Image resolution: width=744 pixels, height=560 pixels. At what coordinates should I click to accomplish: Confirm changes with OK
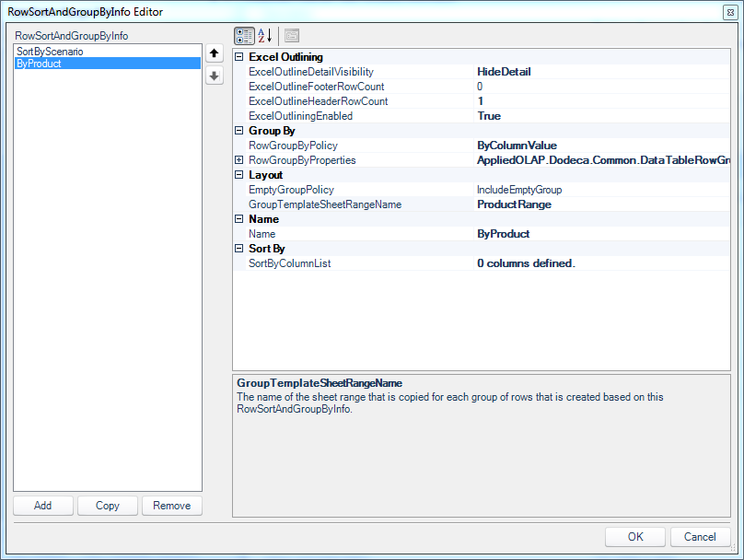(635, 537)
